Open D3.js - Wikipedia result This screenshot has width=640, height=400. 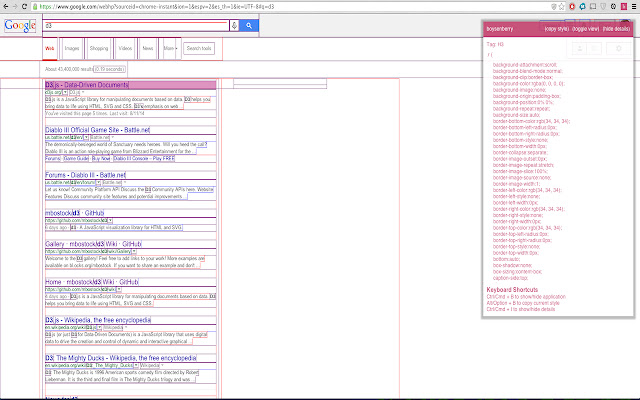[x=98, y=320]
